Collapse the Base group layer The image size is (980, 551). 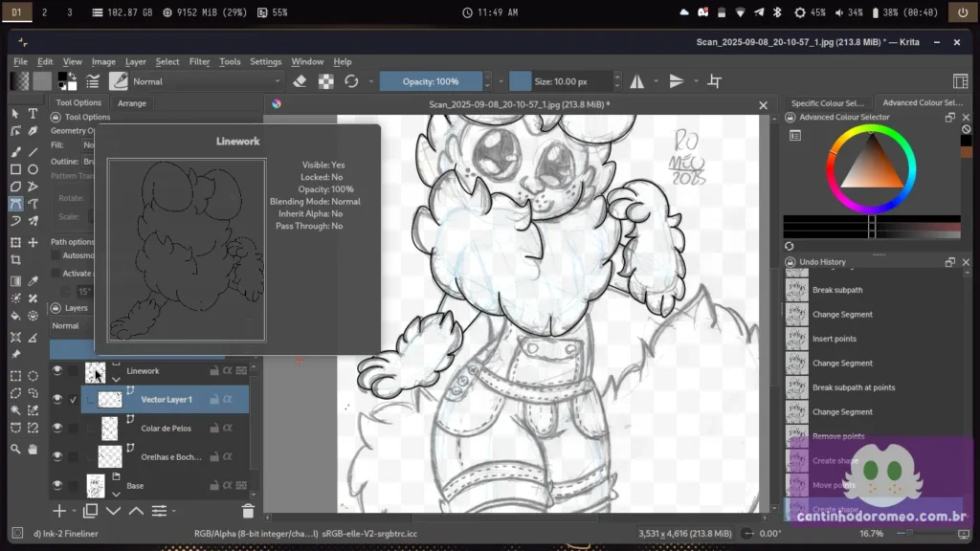[116, 494]
